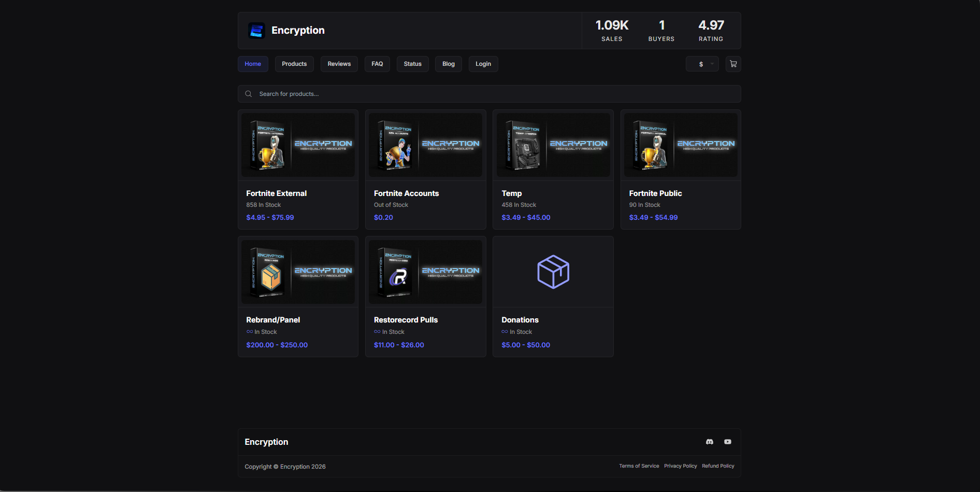Image resolution: width=980 pixels, height=492 pixels.
Task: Open Fortnite Accounts product image
Action: [426, 145]
